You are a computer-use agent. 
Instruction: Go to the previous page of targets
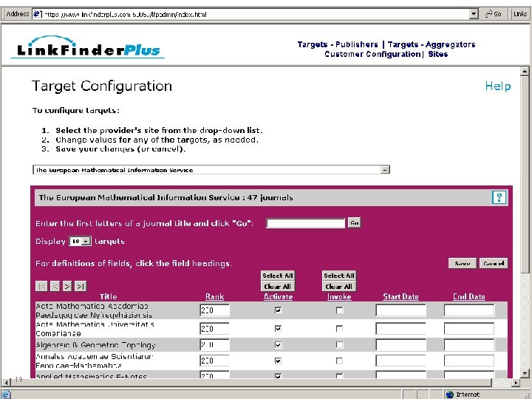pyautogui.click(x=55, y=287)
